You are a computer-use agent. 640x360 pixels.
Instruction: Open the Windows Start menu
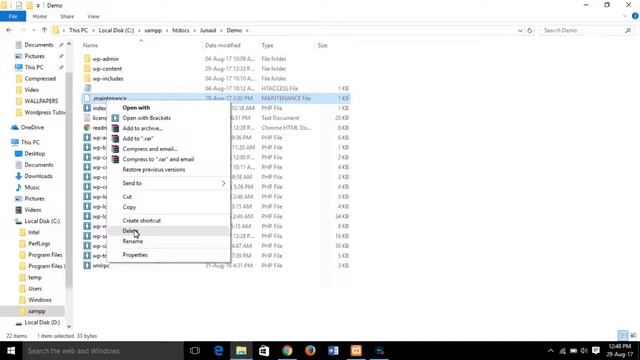[x=11, y=351]
